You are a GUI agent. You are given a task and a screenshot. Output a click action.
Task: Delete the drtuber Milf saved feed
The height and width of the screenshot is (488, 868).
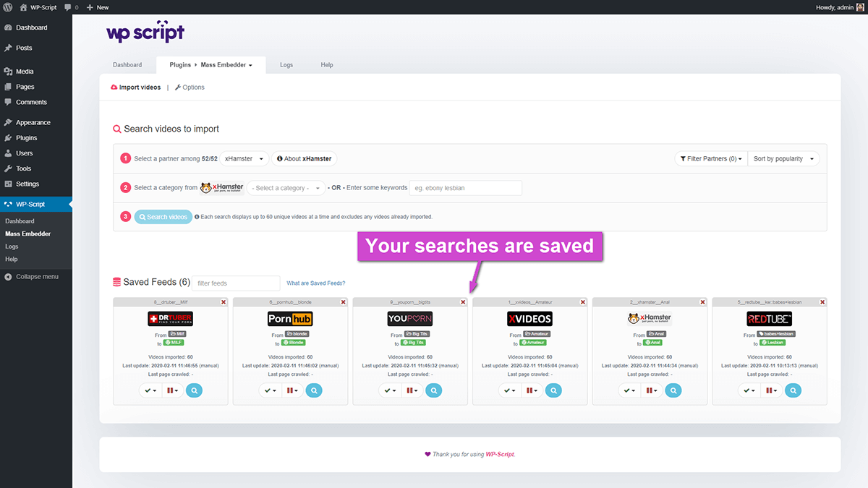[224, 302]
